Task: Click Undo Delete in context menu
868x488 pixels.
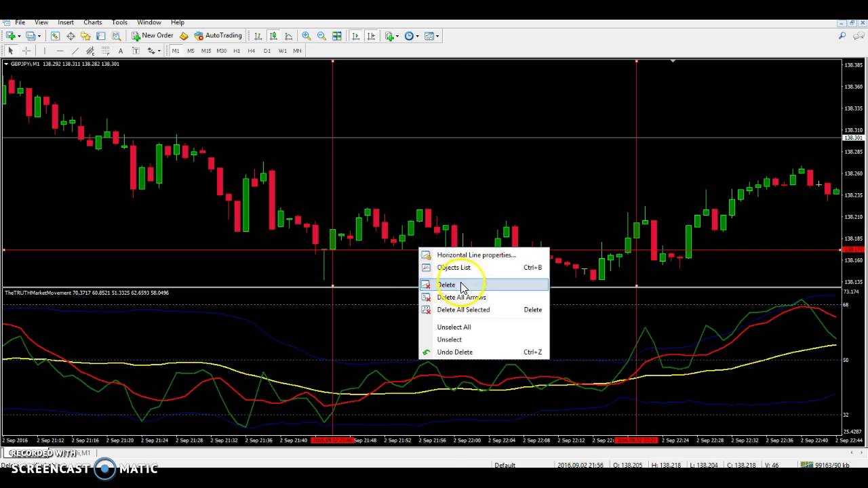Action: click(x=484, y=352)
